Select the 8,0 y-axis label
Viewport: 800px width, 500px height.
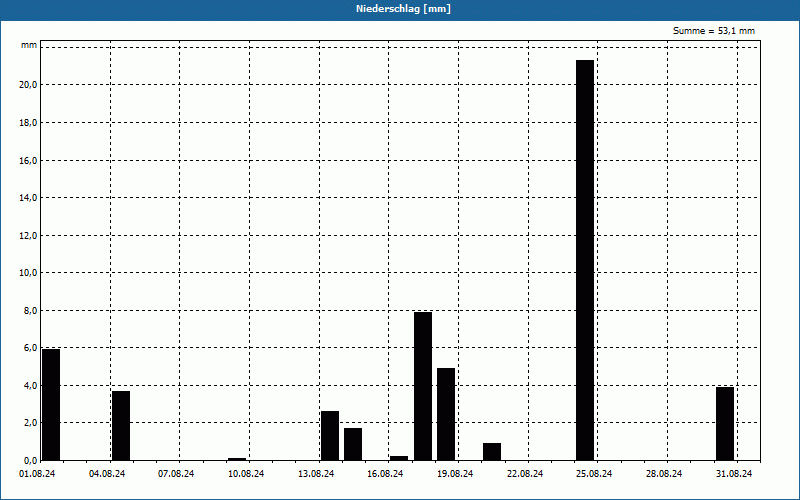click(x=30, y=310)
